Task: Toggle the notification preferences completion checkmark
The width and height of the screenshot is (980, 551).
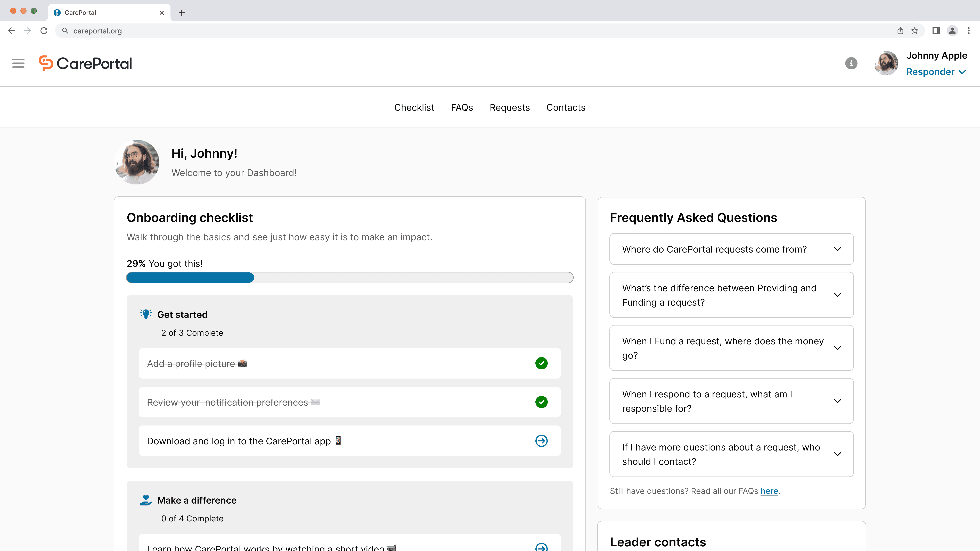Action: tap(541, 402)
